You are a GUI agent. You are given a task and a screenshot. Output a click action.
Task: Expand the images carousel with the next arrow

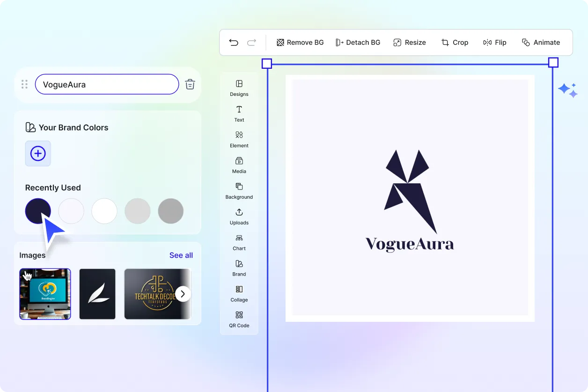tap(183, 294)
